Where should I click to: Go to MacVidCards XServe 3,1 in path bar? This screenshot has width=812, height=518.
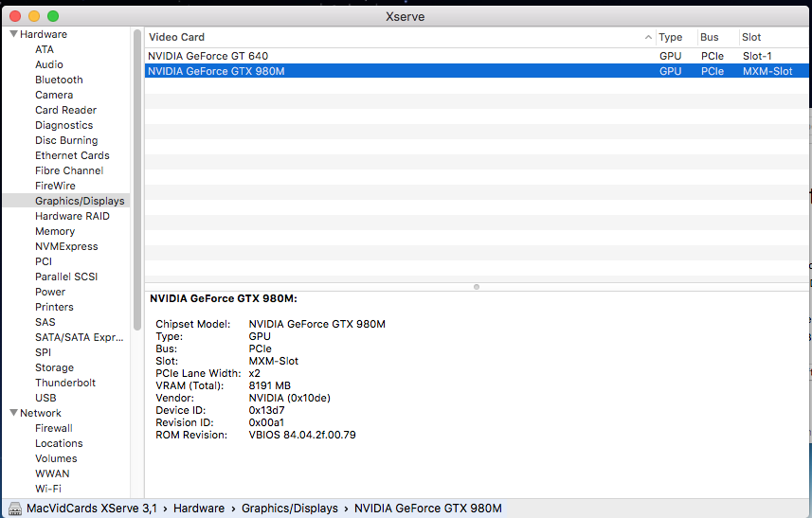(x=92, y=509)
